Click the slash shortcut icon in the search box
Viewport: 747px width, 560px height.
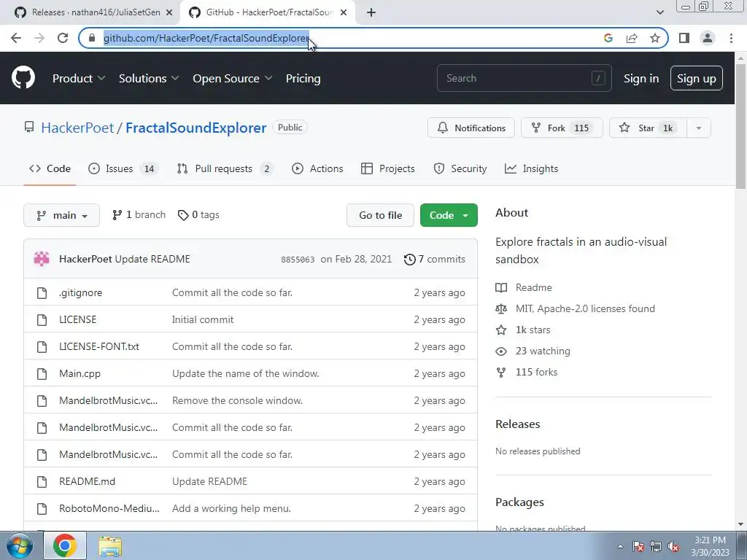click(598, 78)
